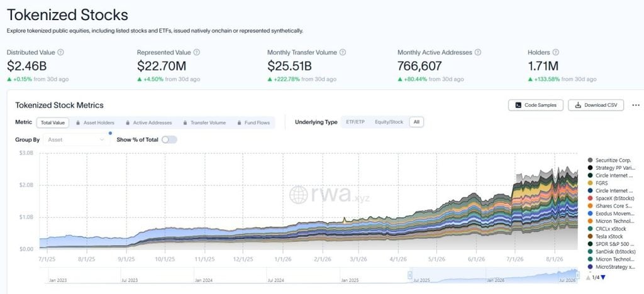Screen dimensions: 644x294
Task: Filter underlying type to Equity/Stock
Action: [x=389, y=122]
